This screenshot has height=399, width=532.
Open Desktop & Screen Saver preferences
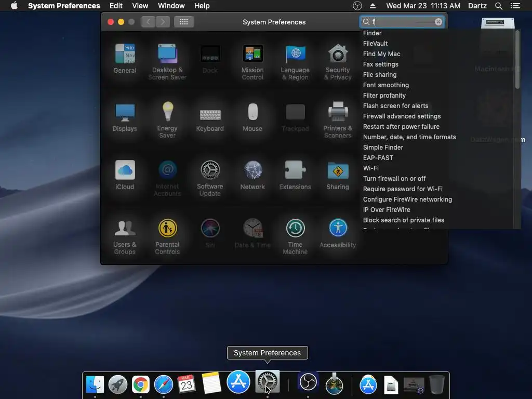167,62
